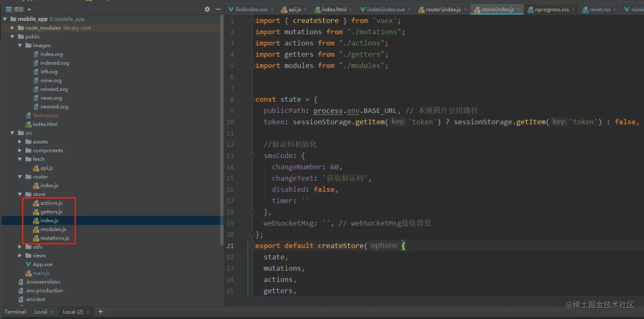Open project panel settings gear

(x=207, y=9)
